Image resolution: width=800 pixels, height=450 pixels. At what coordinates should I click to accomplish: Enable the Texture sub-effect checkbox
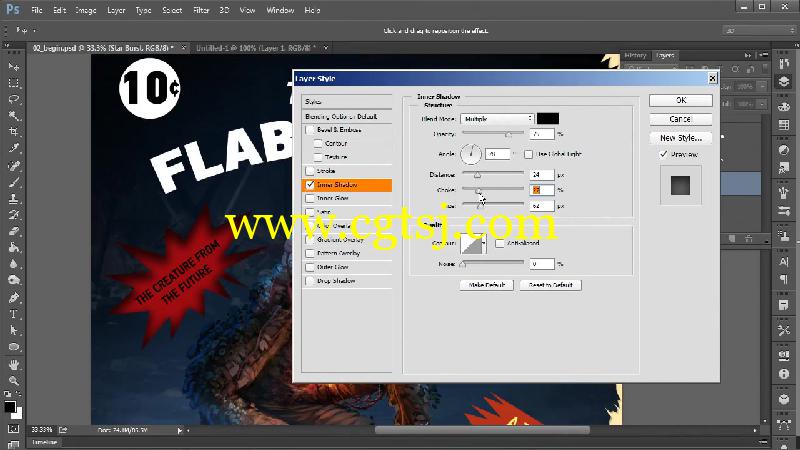(318, 157)
